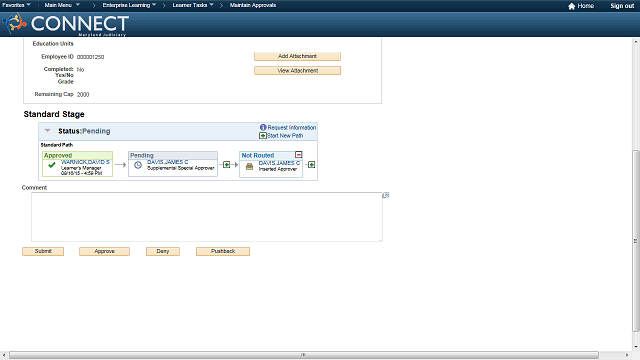Open the Favorites dropdown menu
The image size is (640, 360).
(x=16, y=5)
